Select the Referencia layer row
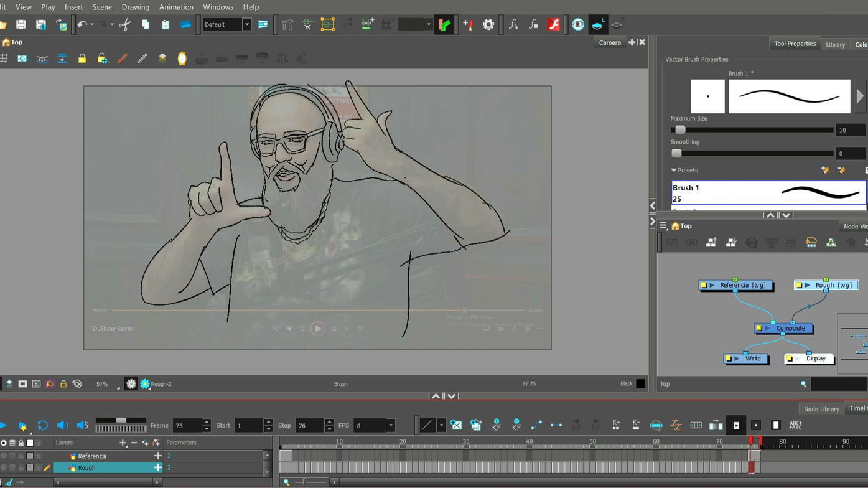The image size is (868, 488). 107,456
